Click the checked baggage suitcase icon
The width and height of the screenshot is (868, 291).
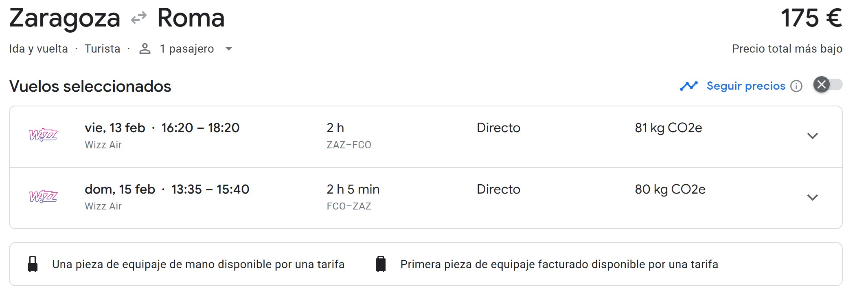coord(380,264)
